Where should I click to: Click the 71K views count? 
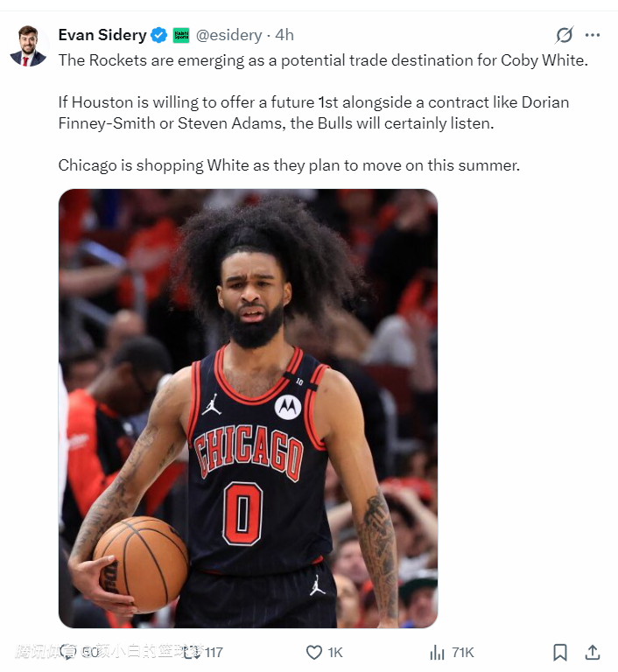click(463, 652)
